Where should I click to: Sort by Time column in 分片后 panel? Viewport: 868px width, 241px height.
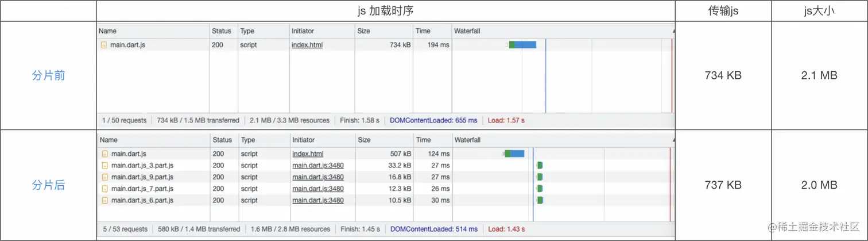click(x=424, y=140)
